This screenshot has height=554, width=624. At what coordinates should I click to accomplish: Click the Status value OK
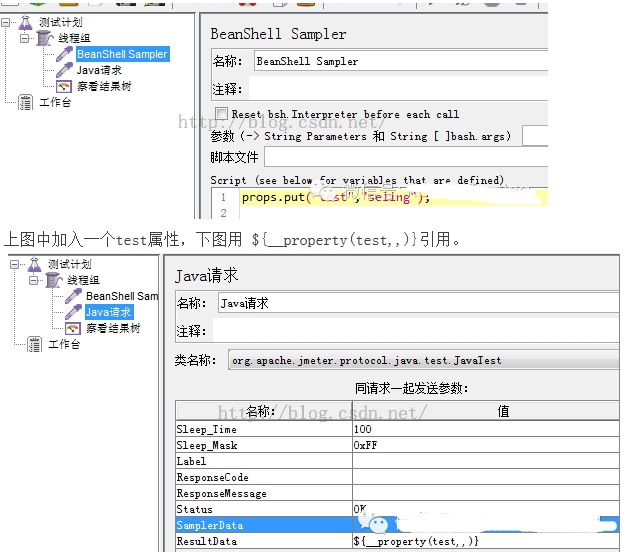pyautogui.click(x=486, y=509)
